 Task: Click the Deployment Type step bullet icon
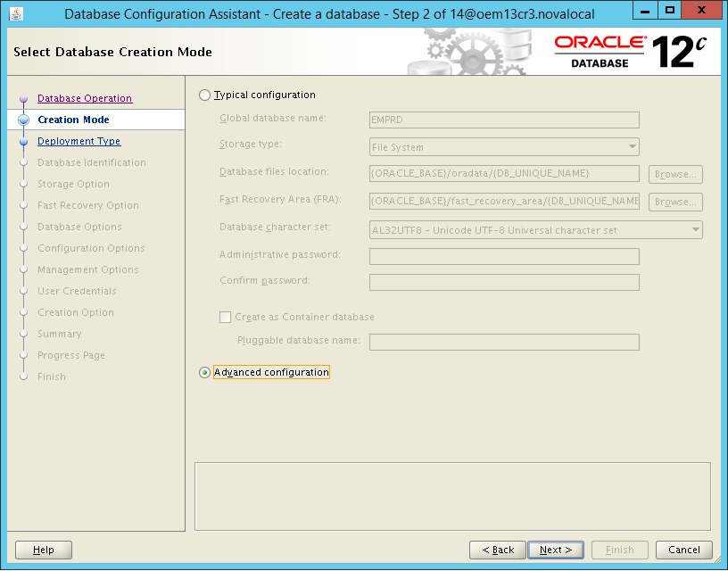[x=24, y=142]
